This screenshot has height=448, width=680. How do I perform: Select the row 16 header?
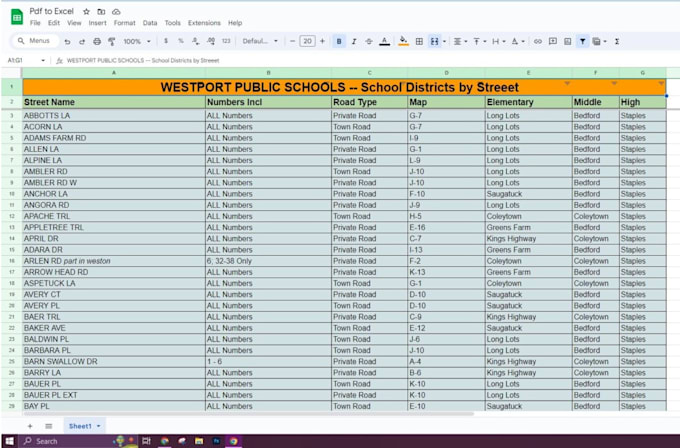pos(12,261)
